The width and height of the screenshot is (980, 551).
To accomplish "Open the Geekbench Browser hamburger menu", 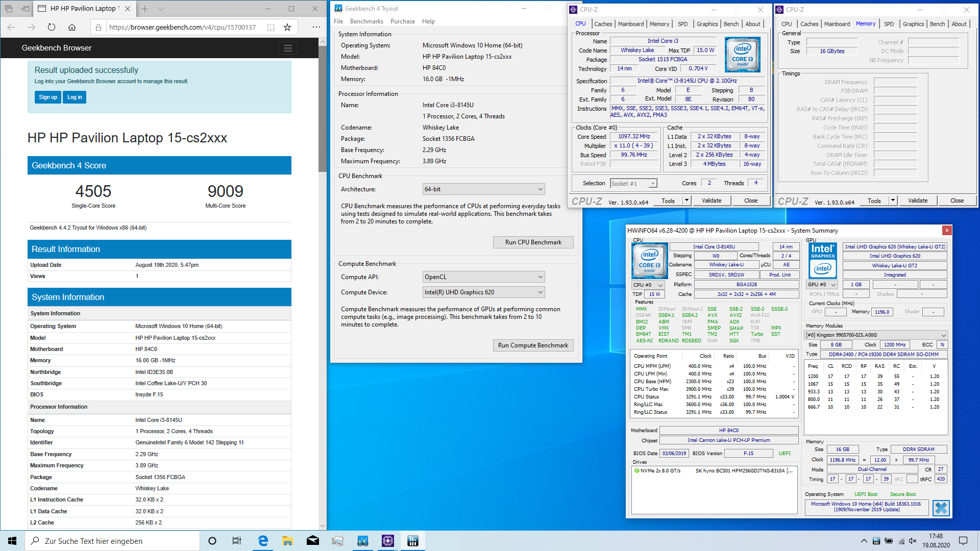I will pos(288,48).
